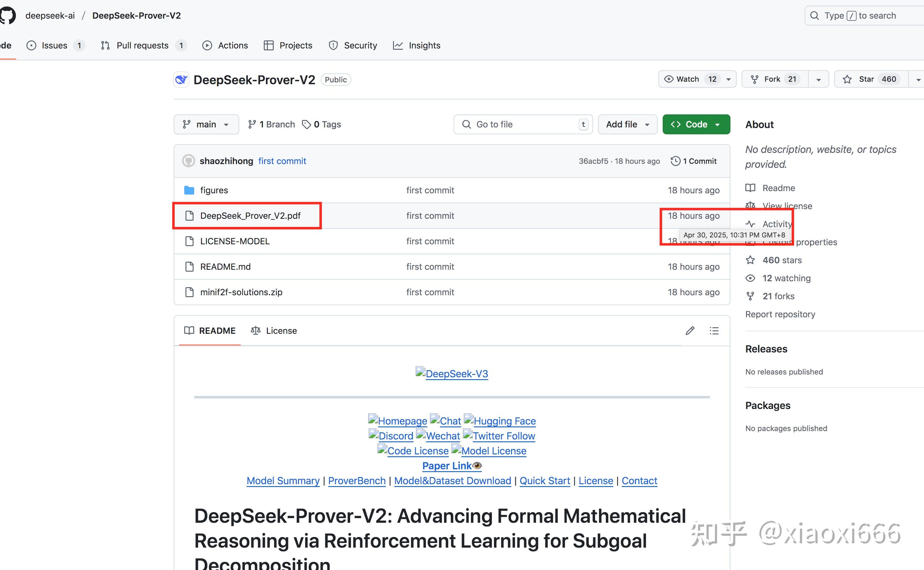Screen dimensions: 924x570
Task: Open the figures folder icon
Action: click(190, 190)
